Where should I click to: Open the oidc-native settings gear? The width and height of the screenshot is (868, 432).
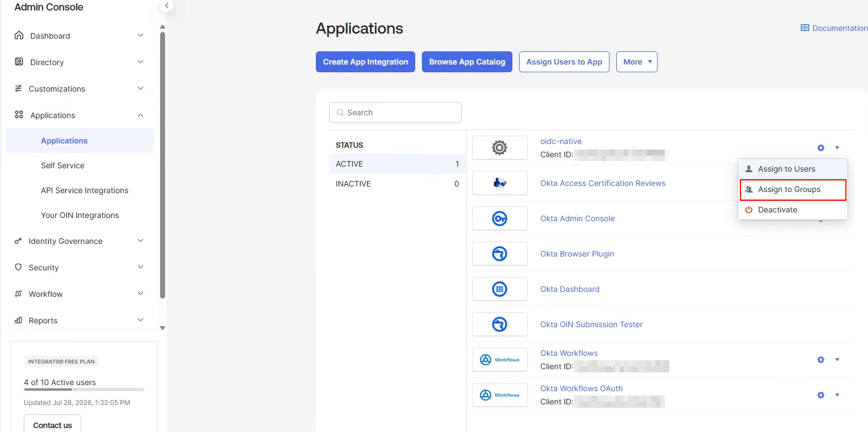point(821,148)
